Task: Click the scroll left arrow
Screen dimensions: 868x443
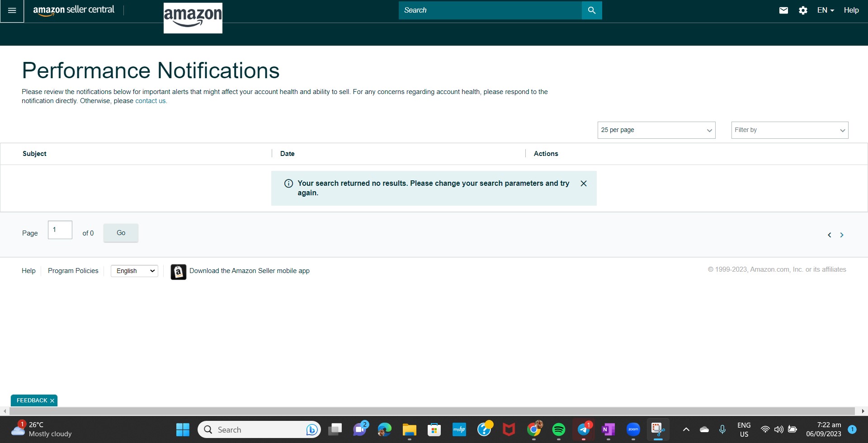Action: coord(5,411)
